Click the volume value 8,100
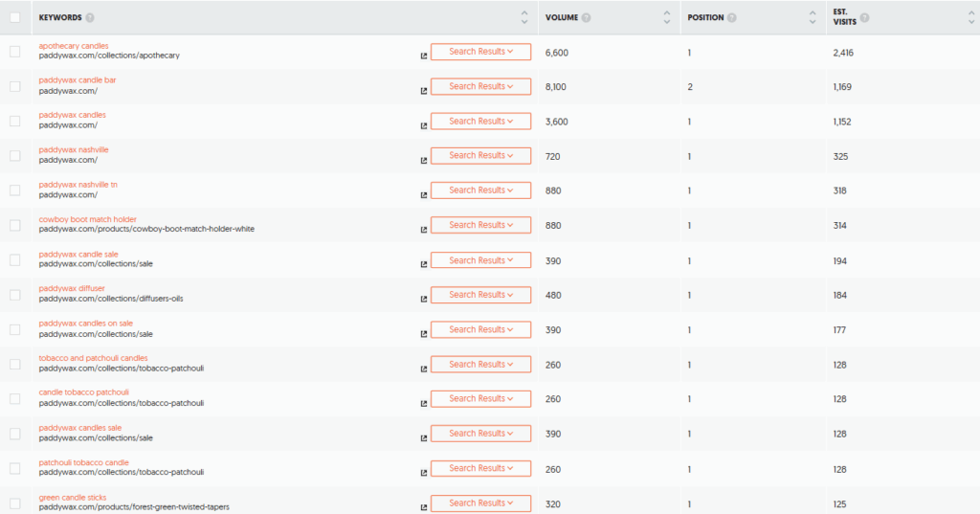Image resolution: width=980 pixels, height=514 pixels. (x=556, y=87)
